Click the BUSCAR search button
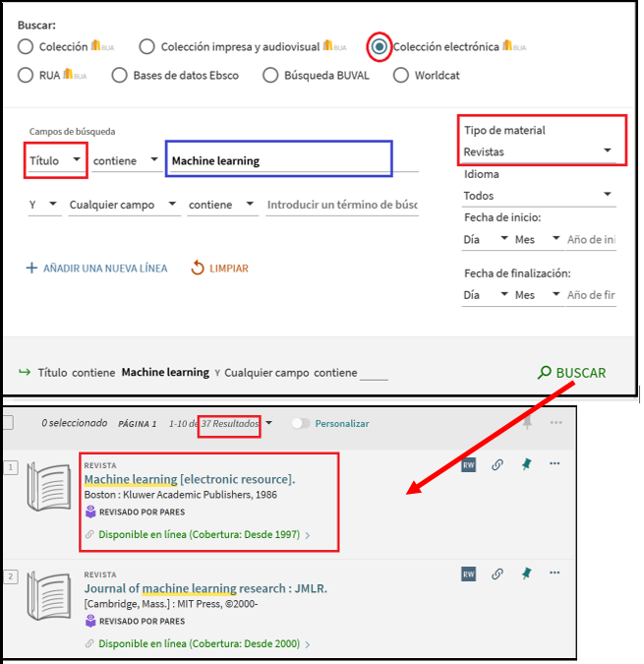This screenshot has width=644, height=664. 571,373
